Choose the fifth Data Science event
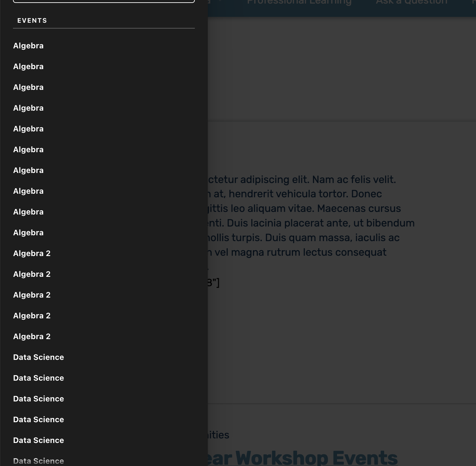 point(38,440)
